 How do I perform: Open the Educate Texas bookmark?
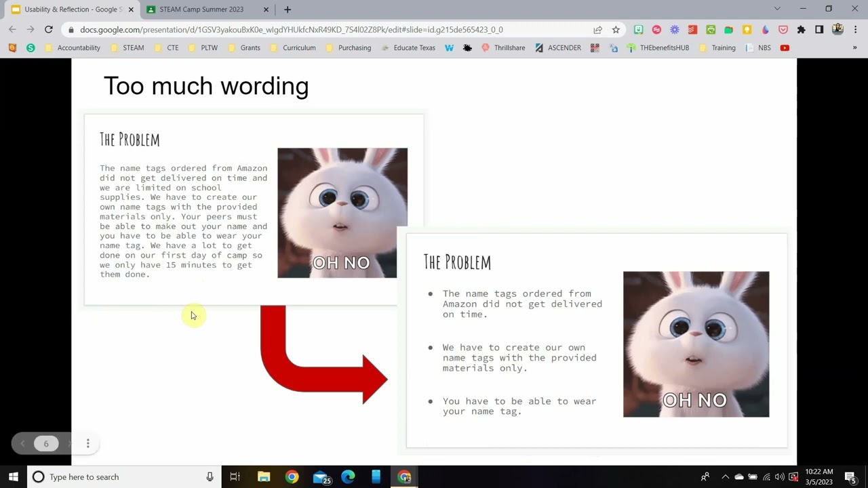pos(408,48)
